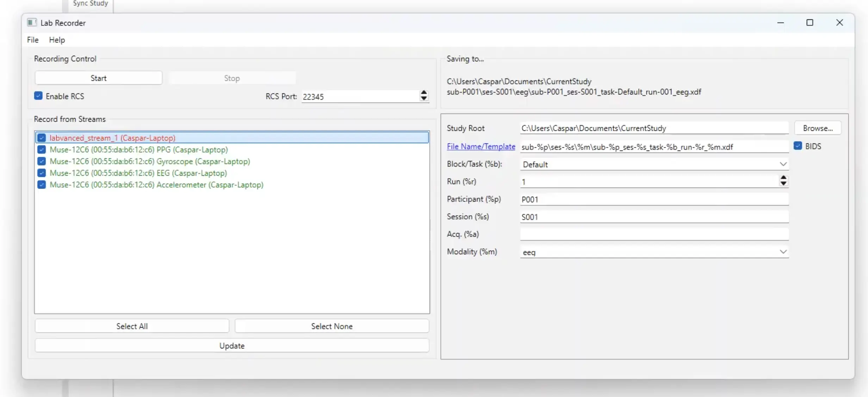Uncheck the Muse-12C6 Gyroscope stream checkbox
The width and height of the screenshot is (868, 397).
(42, 161)
